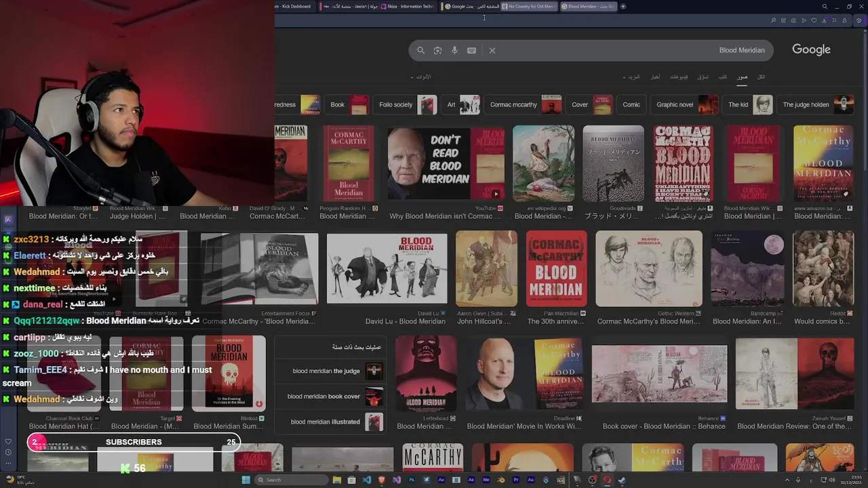Image resolution: width=868 pixels, height=488 pixels.
Task: Open David Lu Blood Meridian cartoon thumbnail
Action: (x=387, y=269)
